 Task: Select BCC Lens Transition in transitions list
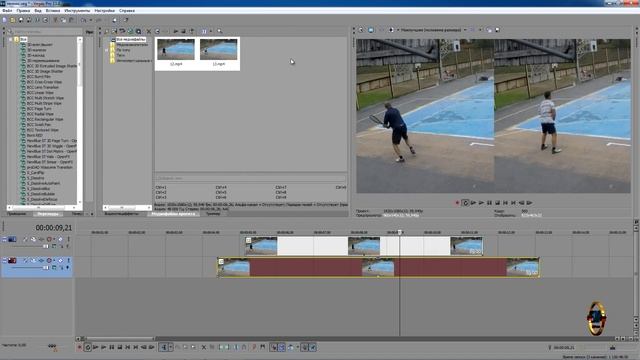point(42,87)
